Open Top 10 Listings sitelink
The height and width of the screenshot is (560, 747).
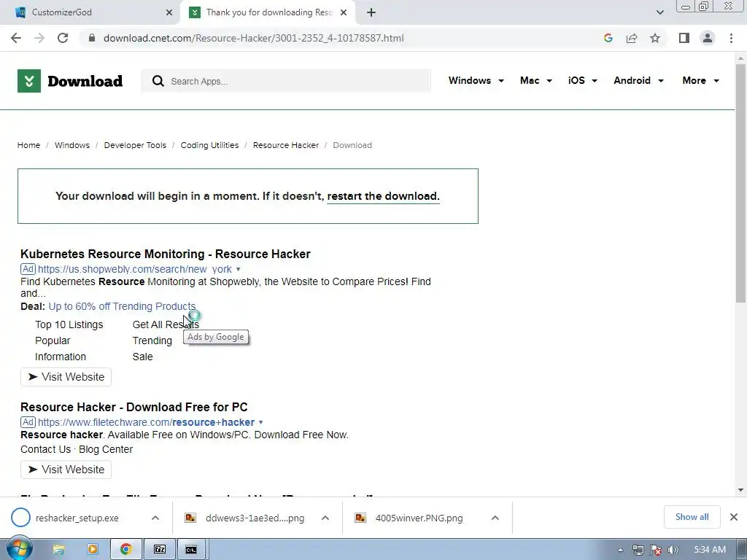tap(69, 324)
